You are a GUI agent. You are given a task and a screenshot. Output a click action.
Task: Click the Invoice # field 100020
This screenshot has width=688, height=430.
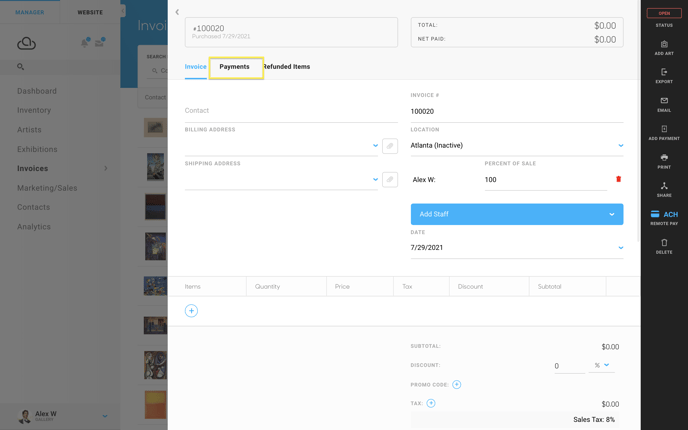pos(517,111)
